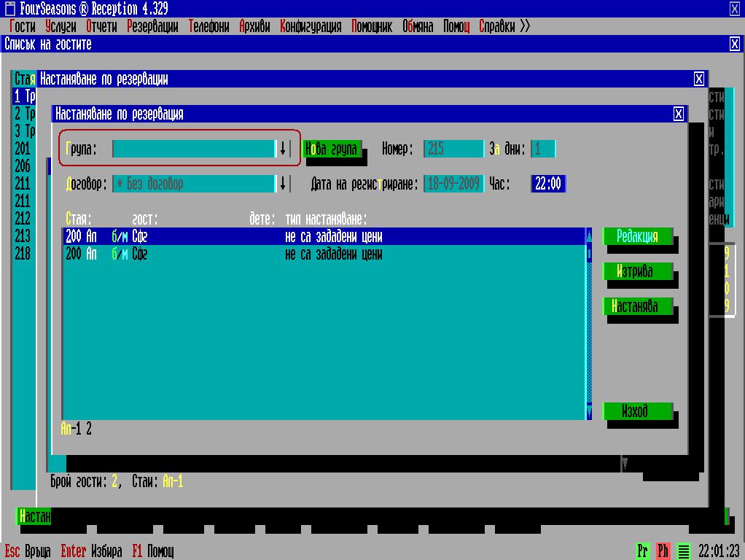The image size is (745, 560).
Task: Click the room list scroll-up arrow
Action: (589, 236)
